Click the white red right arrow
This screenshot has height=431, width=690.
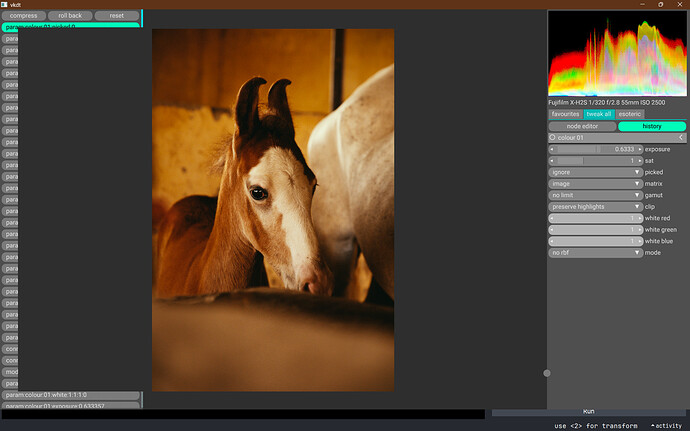tap(639, 218)
